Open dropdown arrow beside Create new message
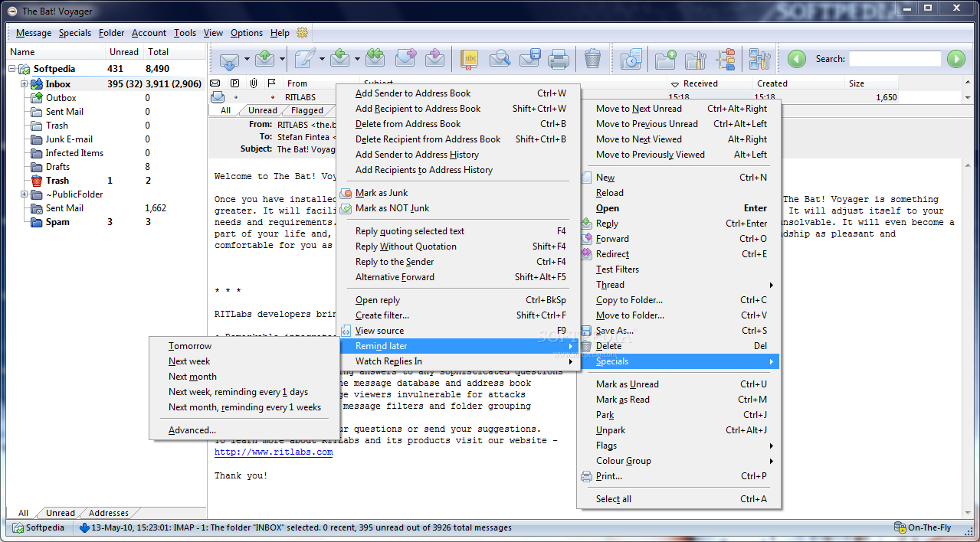980x542 pixels. pyautogui.click(x=322, y=59)
